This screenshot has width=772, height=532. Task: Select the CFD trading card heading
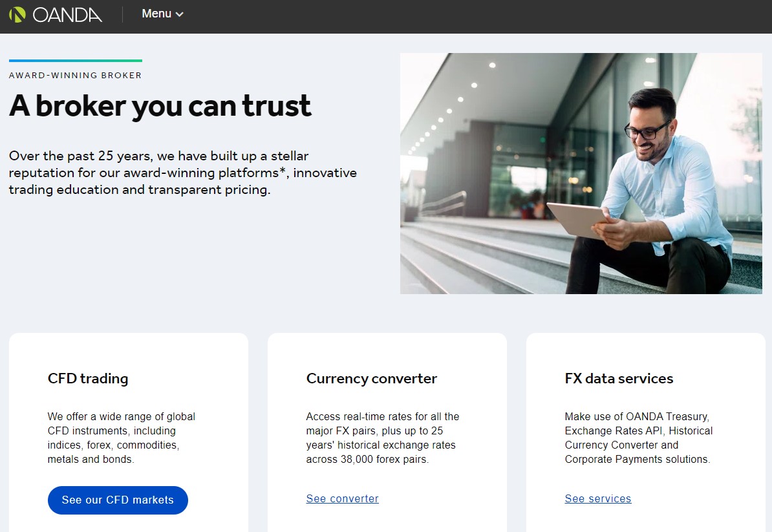click(88, 378)
